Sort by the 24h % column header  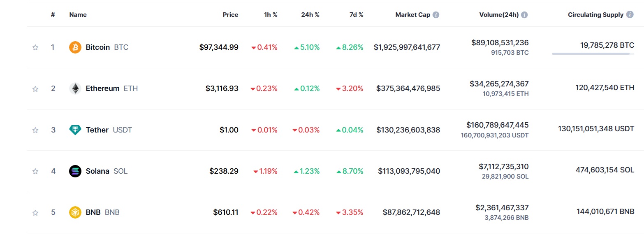click(310, 15)
